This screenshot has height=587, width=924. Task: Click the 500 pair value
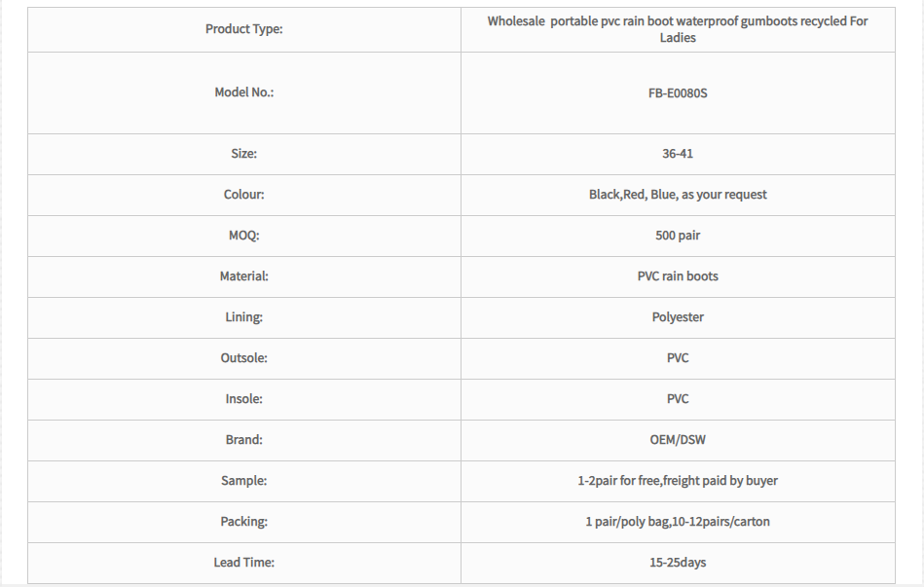click(x=677, y=236)
